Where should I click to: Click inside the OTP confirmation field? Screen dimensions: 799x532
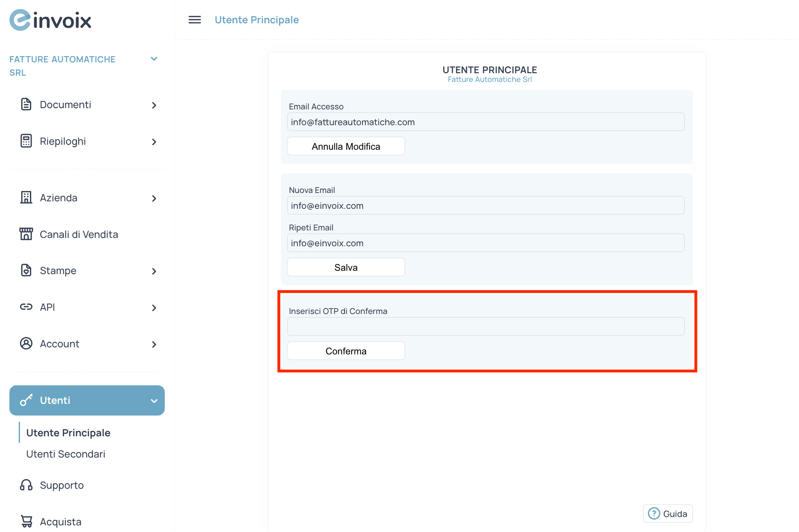(x=486, y=326)
